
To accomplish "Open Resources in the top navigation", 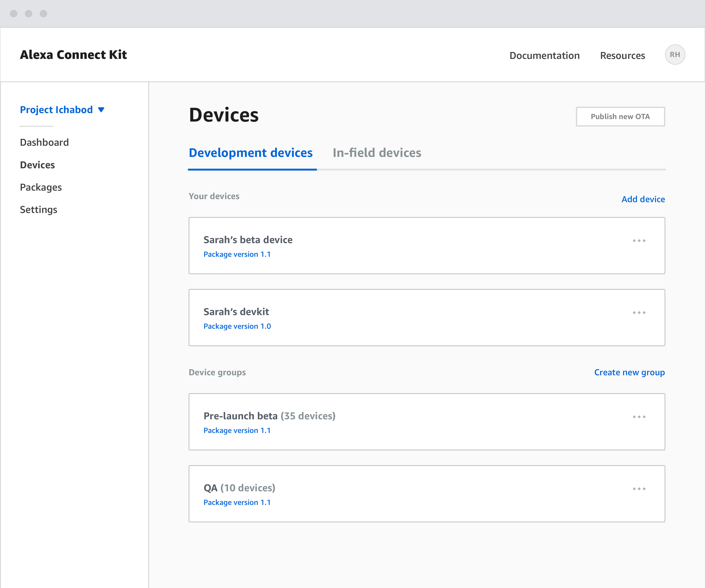I will 622,55.
